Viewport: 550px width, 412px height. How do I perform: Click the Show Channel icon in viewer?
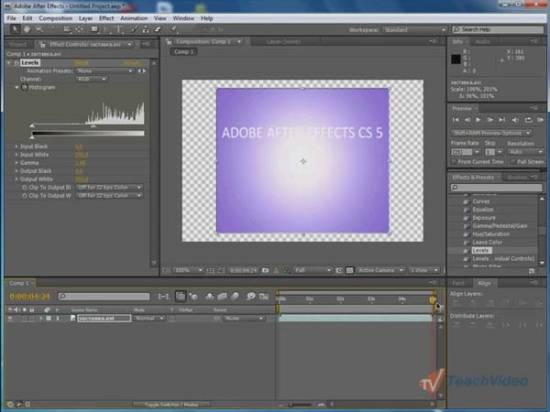287,270
